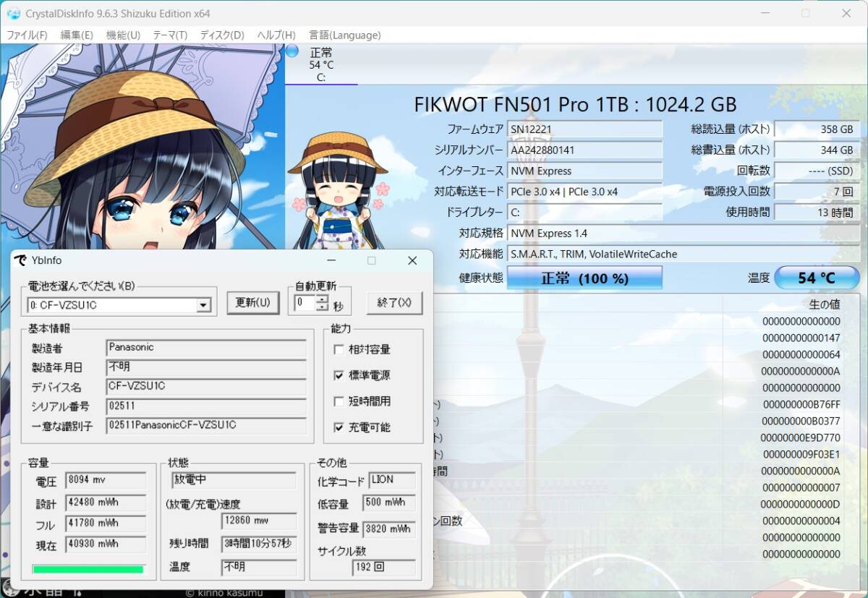Image resolution: width=868 pixels, height=598 pixels.
Task: Open the 編集(E) menu
Action: tap(77, 35)
